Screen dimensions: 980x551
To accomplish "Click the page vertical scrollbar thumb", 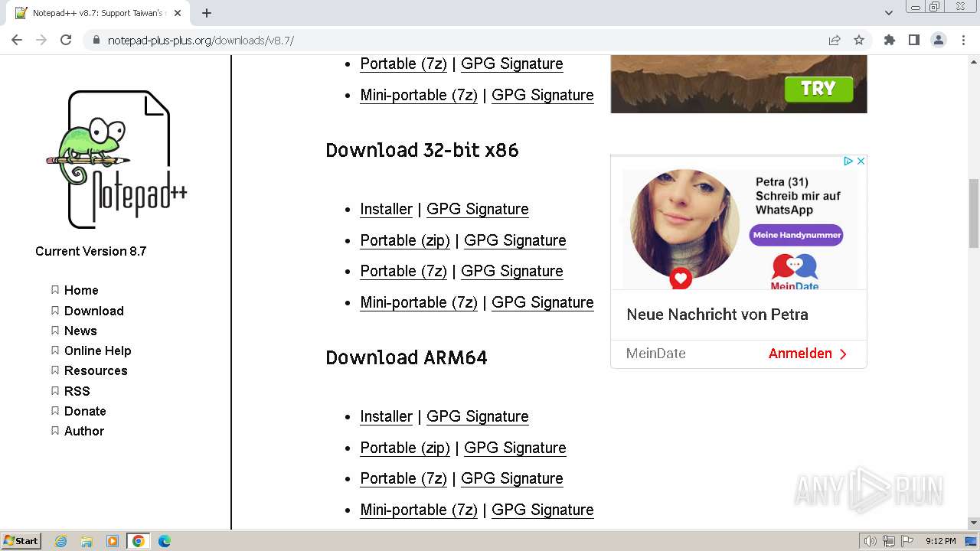I will point(974,213).
